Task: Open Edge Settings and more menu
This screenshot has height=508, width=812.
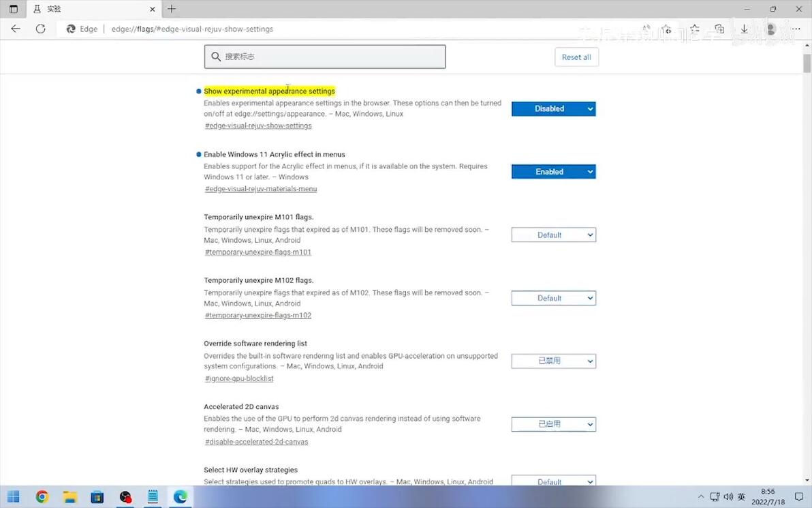Action: [x=796, y=29]
